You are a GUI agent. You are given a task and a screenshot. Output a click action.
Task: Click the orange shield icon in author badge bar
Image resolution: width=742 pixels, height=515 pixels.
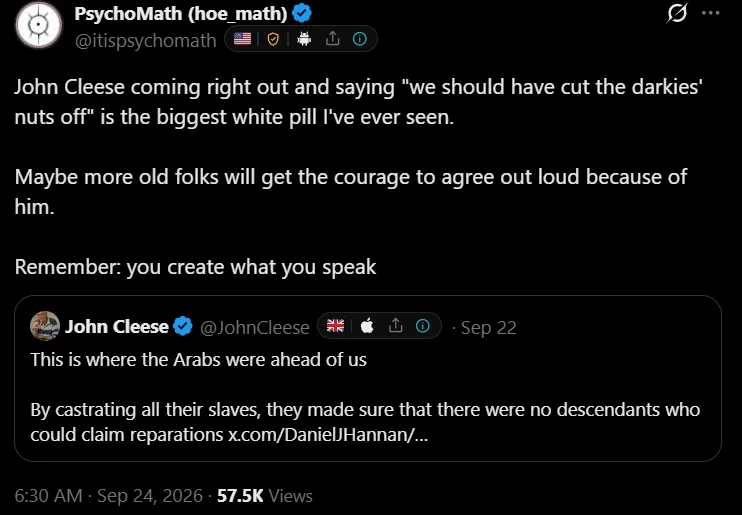(x=273, y=39)
